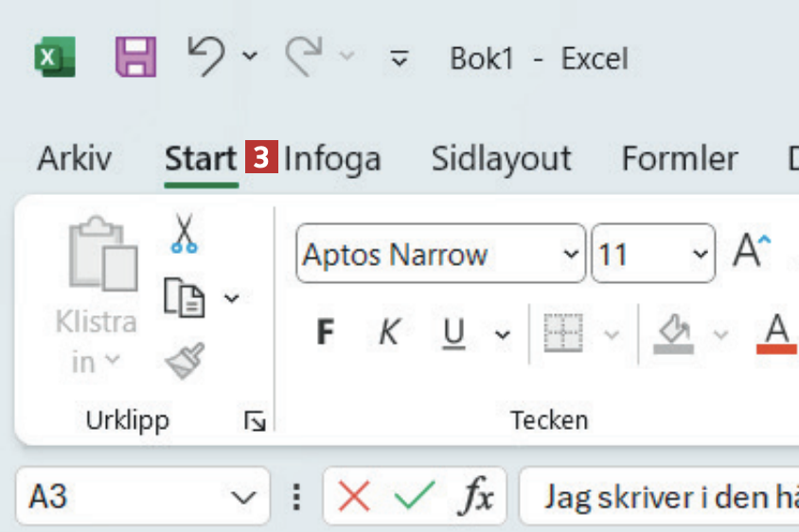This screenshot has height=532, width=799.
Task: Toggle italic with the K button
Action: [x=388, y=332]
